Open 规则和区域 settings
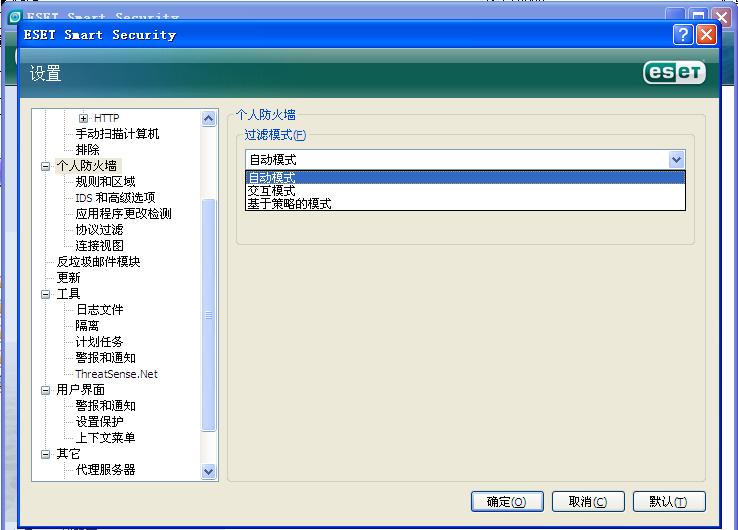The width and height of the screenshot is (738, 530). tap(105, 182)
